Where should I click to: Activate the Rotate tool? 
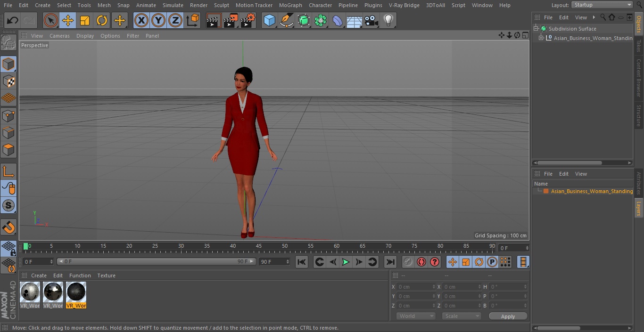[102, 21]
